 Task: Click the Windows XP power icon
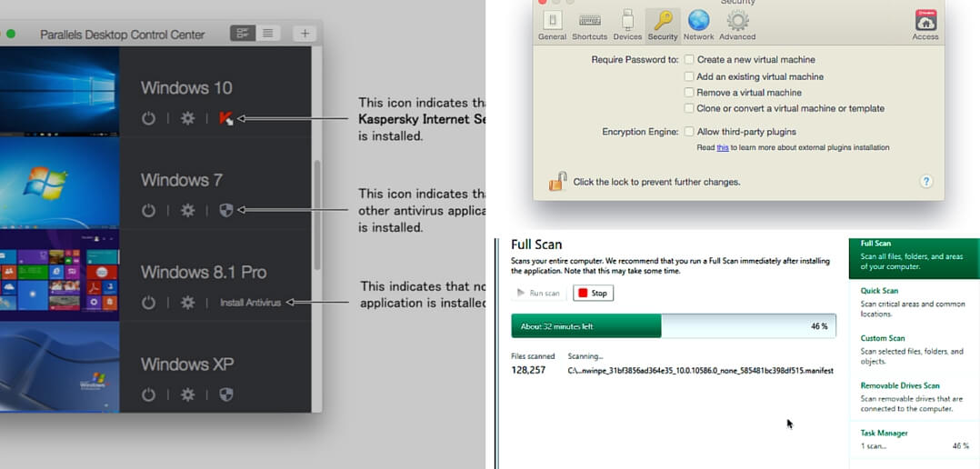point(148,394)
